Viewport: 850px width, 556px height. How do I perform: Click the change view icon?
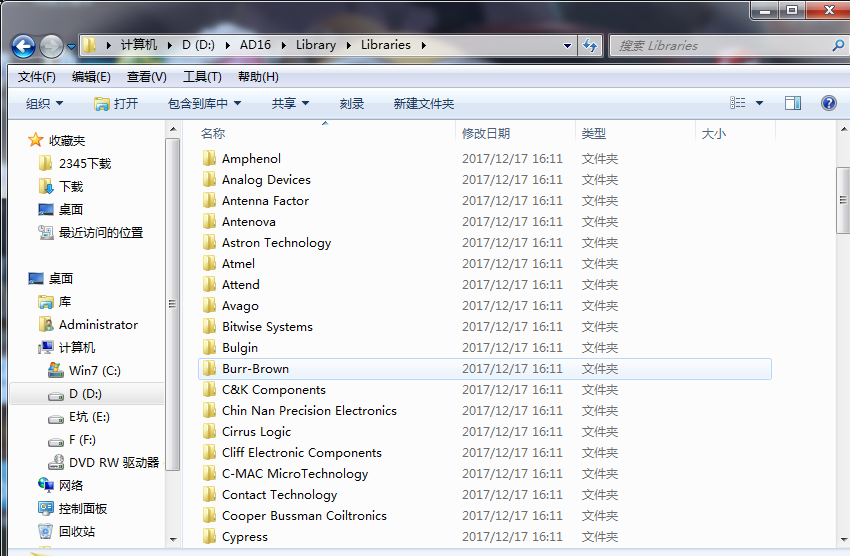737,103
